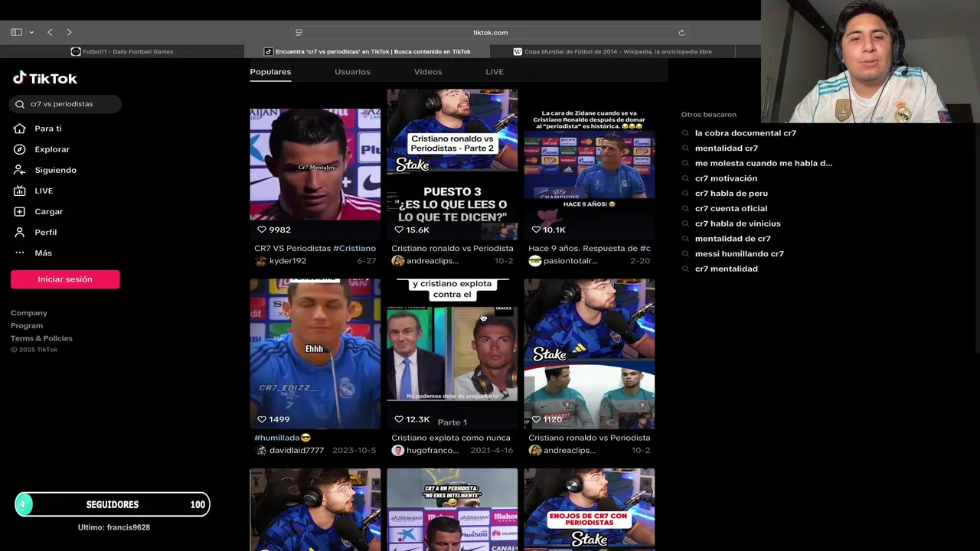Click heart icon showing 15.6K likes
This screenshot has width=980, height=551.
click(x=398, y=230)
